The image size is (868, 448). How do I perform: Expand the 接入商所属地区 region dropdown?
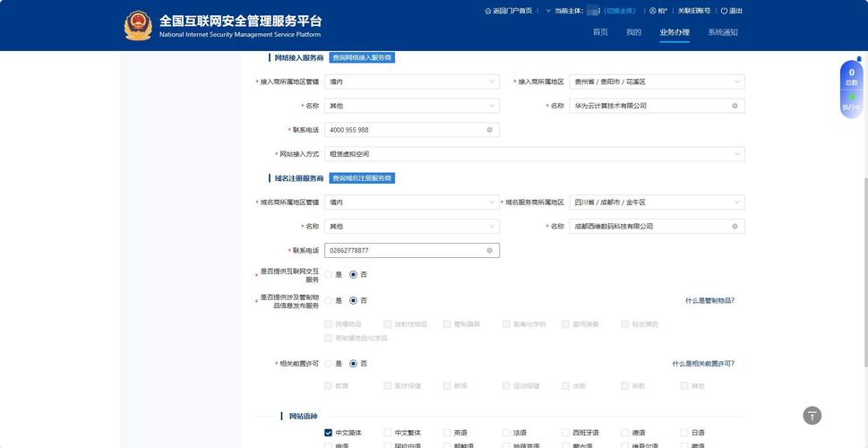657,82
